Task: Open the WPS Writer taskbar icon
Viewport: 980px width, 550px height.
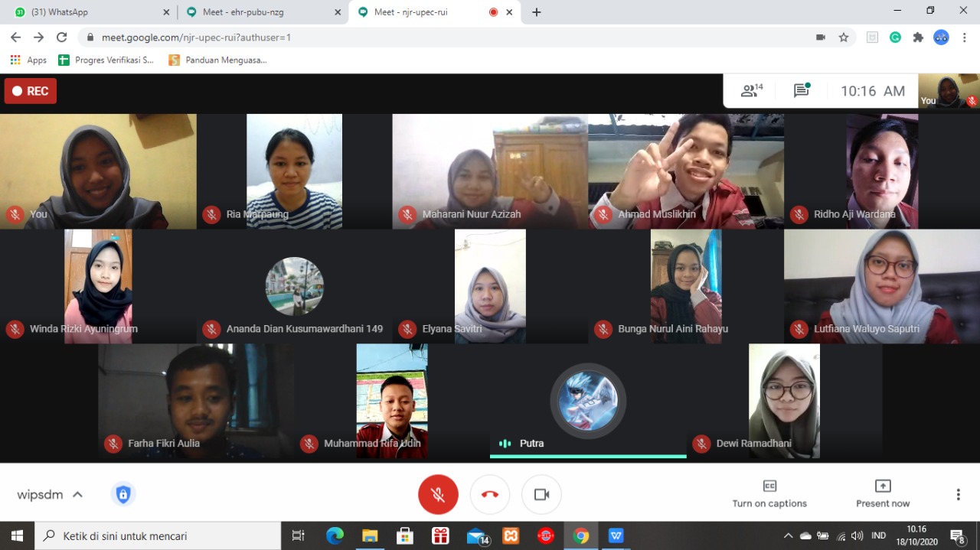Action: click(616, 535)
